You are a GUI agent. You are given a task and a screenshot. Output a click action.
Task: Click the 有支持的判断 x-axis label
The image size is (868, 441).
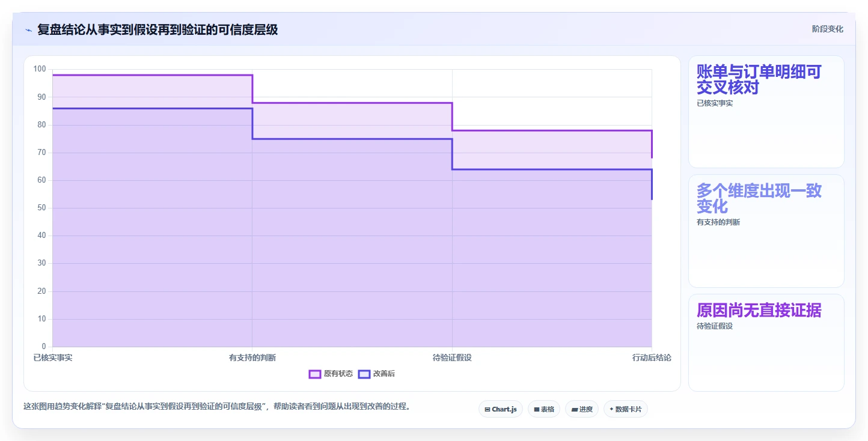click(x=252, y=357)
